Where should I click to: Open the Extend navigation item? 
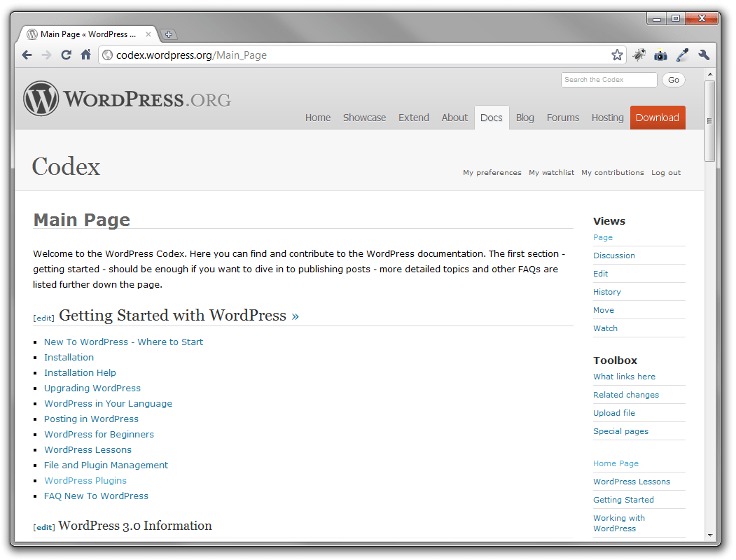coord(414,118)
